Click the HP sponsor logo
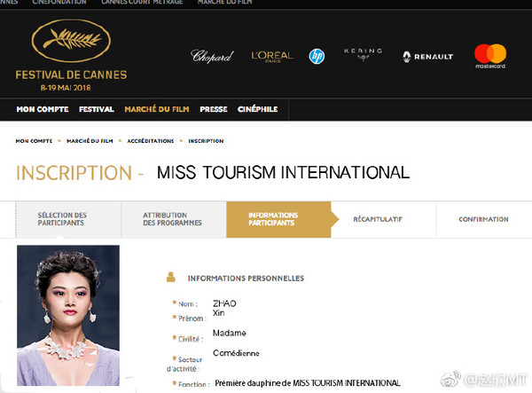 click(317, 56)
